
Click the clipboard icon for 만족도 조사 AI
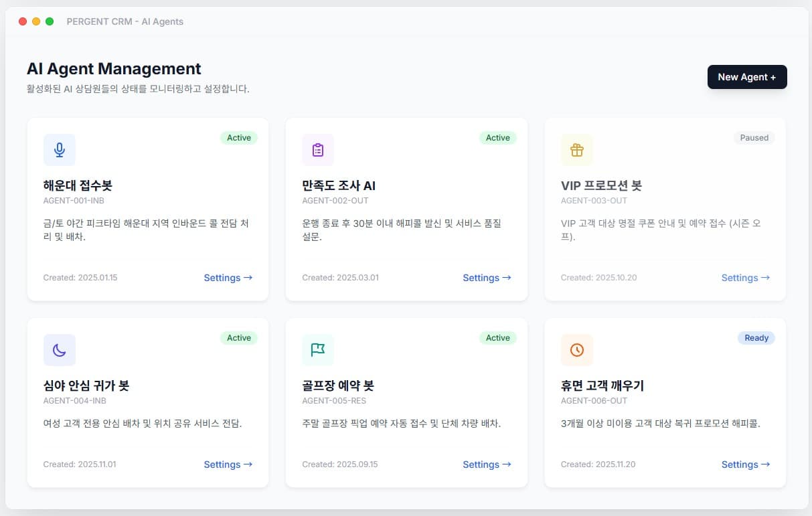pyautogui.click(x=318, y=149)
